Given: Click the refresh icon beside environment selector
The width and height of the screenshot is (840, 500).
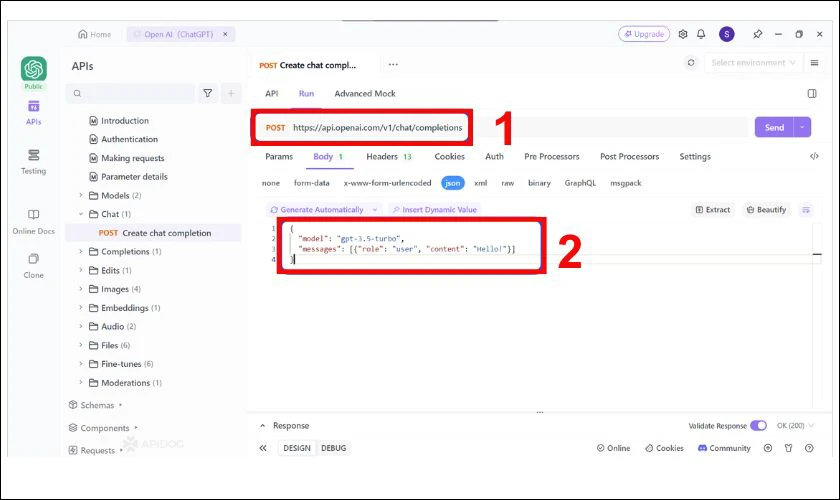Looking at the screenshot, I should pyautogui.click(x=691, y=63).
